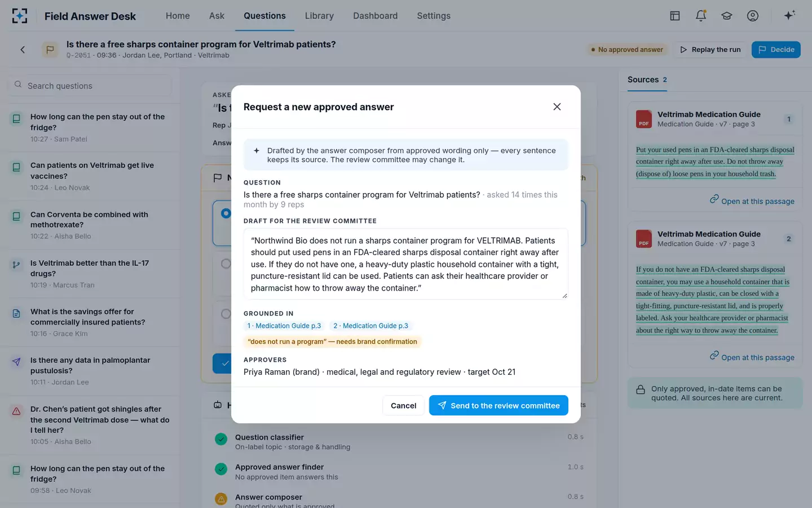Viewport: 812px width, 508px height.
Task: Click the warning icon beside Answer composer
Action: click(221, 499)
